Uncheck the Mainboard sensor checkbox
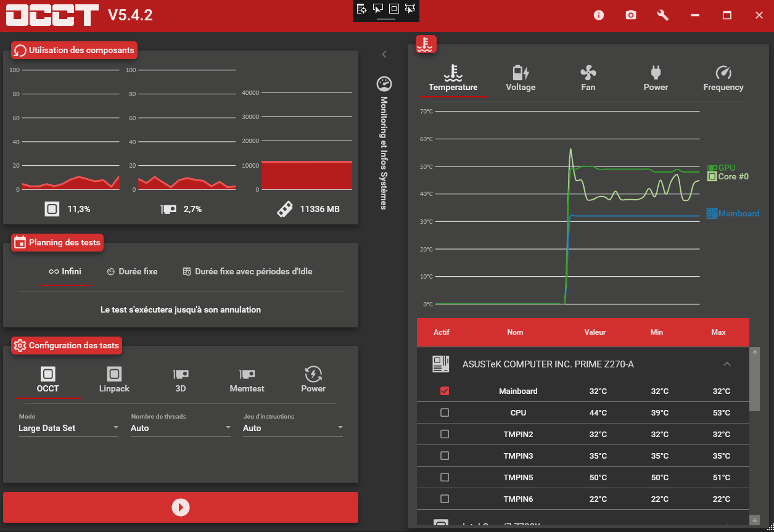Viewport: 774px width, 532px height. pyautogui.click(x=445, y=391)
